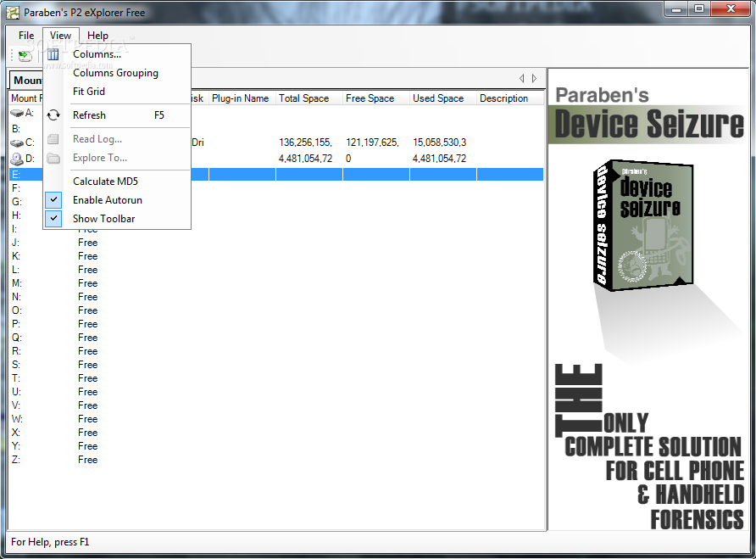Choose Columns... from the View menu

tap(117, 54)
